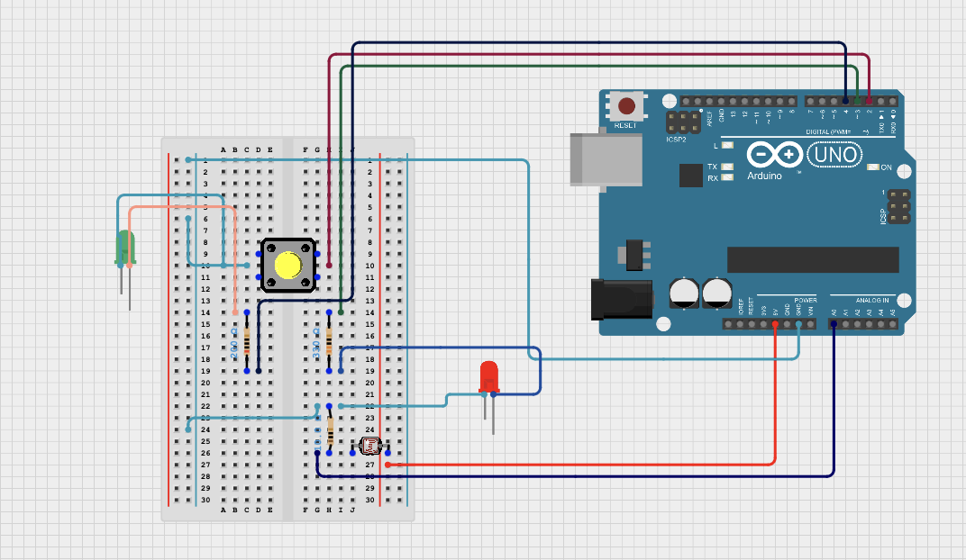The height and width of the screenshot is (560, 966).
Task: Select the red LED right of breadboard
Action: pos(488,376)
